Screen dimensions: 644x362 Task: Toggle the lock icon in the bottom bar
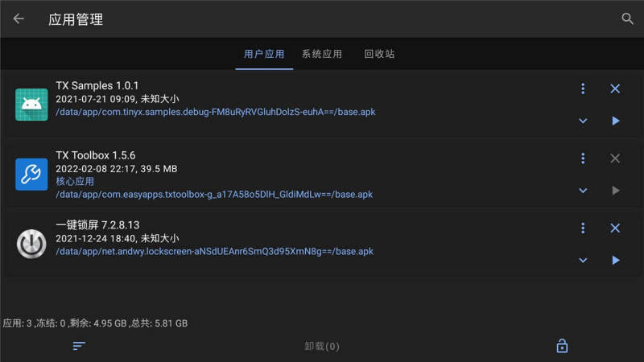pos(562,346)
